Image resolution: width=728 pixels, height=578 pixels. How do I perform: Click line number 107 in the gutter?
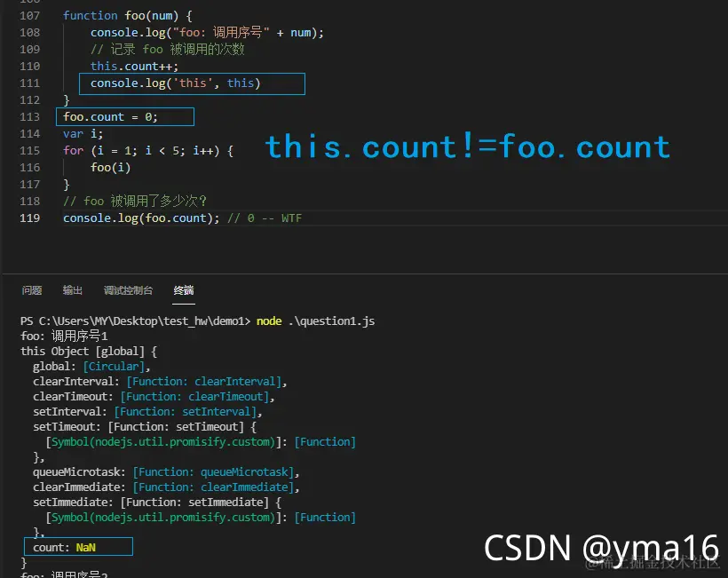[x=29, y=16]
